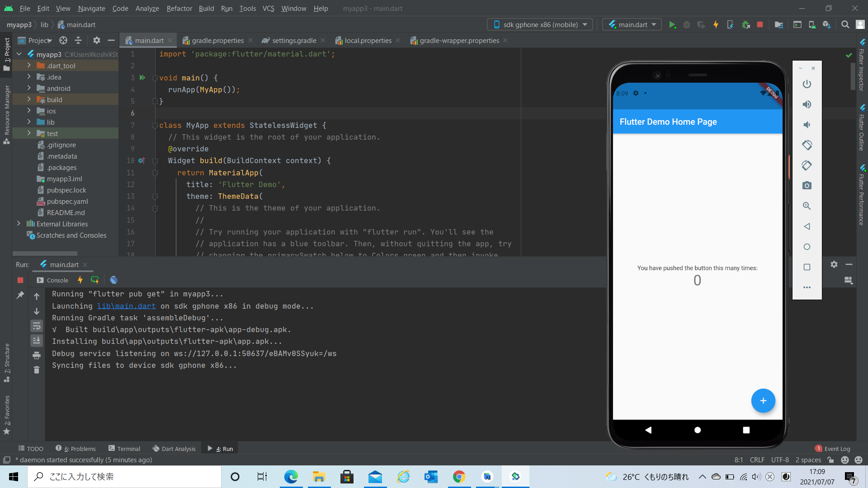868x488 pixels.
Task: Perform Hot Restart via the green loop icon
Action: 95,280
